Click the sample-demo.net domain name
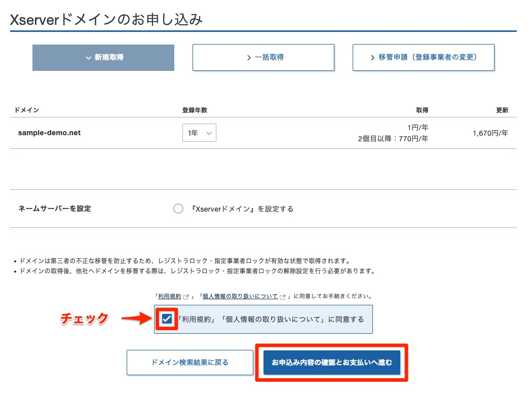The height and width of the screenshot is (399, 532). pyautogui.click(x=50, y=133)
